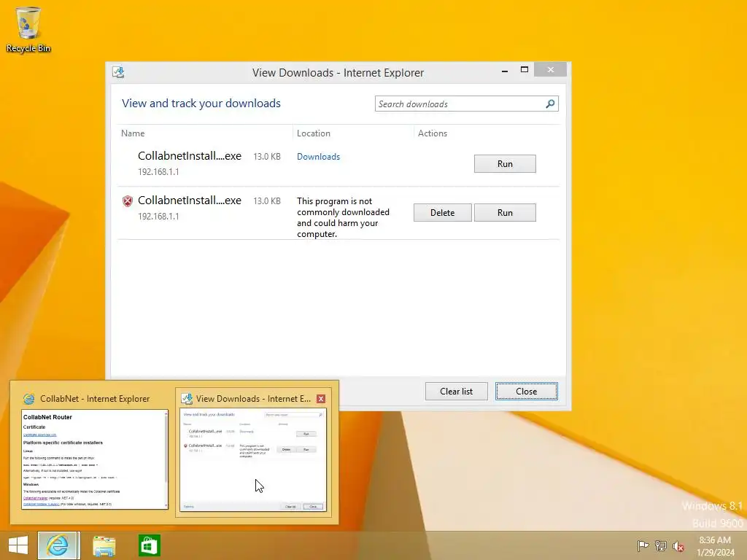The width and height of the screenshot is (747, 560).
Task: Click the search magnifier icon
Action: click(x=550, y=104)
